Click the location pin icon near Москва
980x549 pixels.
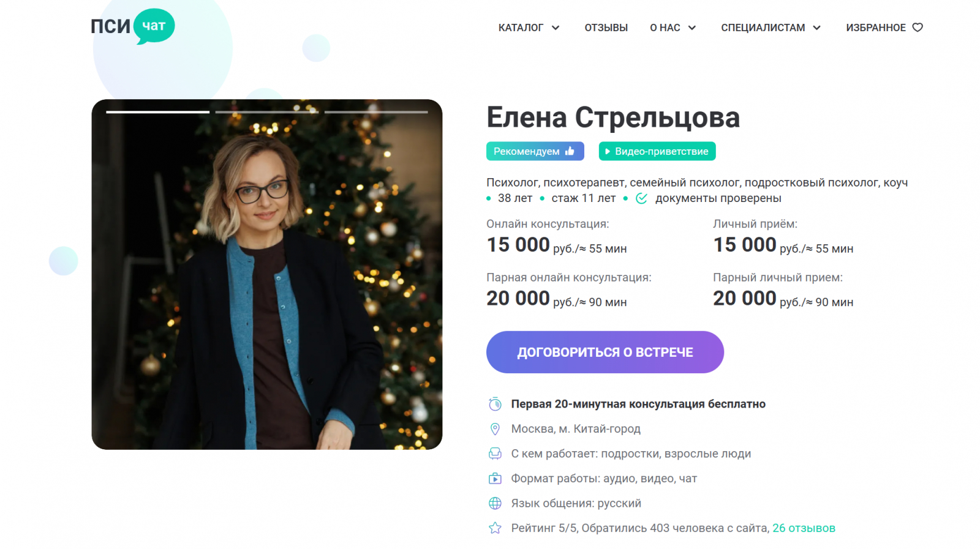pos(495,429)
